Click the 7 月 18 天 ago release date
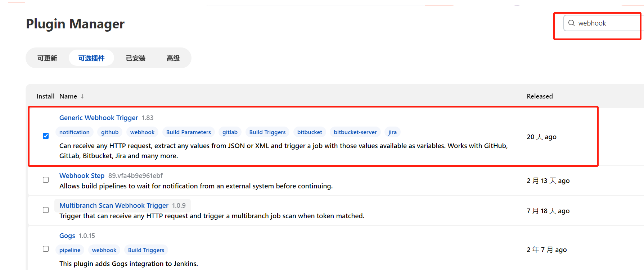Screen dimensions: 644x270 coord(548,211)
